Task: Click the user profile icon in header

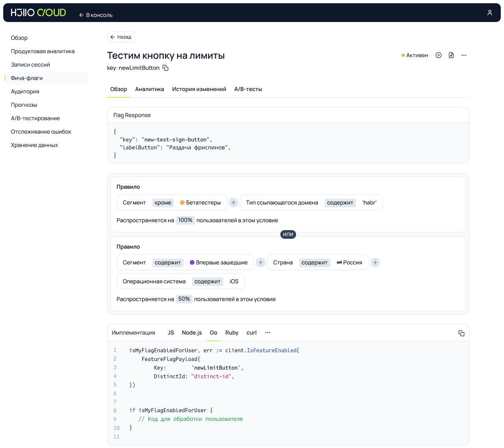Action: (x=489, y=13)
